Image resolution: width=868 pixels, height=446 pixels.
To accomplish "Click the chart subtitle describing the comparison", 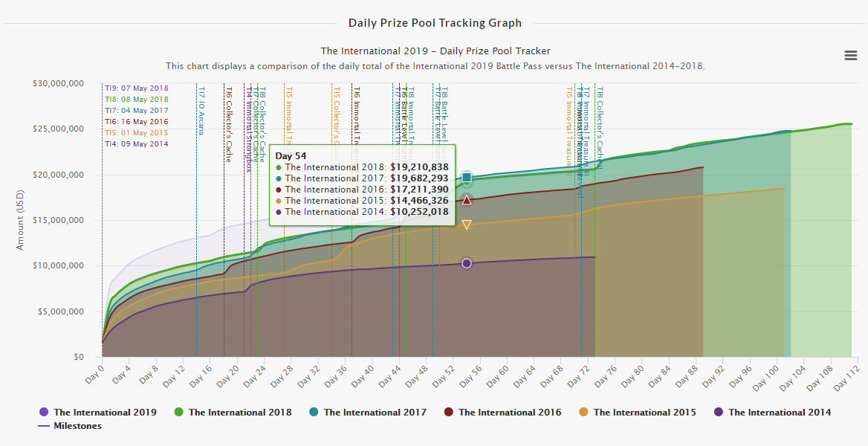I will click(x=435, y=66).
